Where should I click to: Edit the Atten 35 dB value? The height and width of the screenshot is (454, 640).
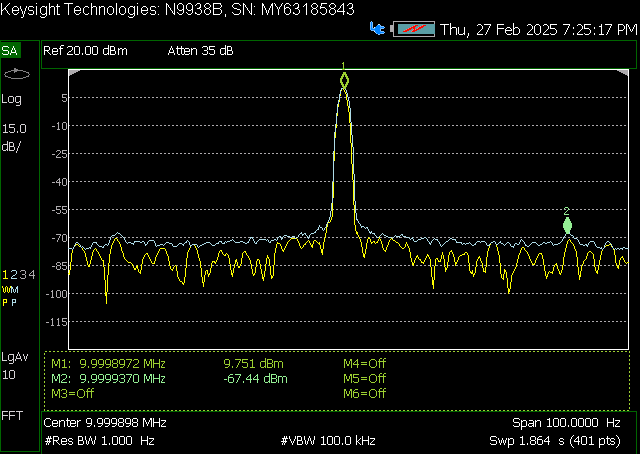click(200, 51)
